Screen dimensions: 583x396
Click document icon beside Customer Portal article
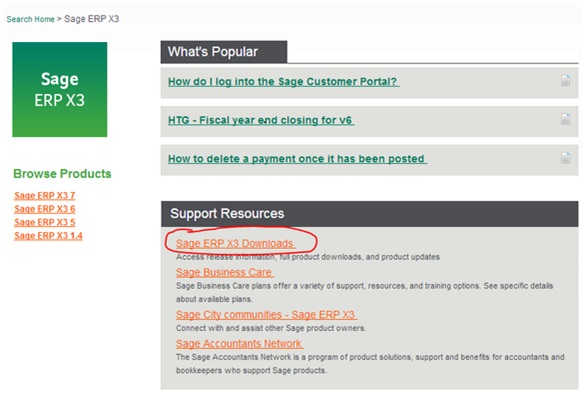pos(565,80)
